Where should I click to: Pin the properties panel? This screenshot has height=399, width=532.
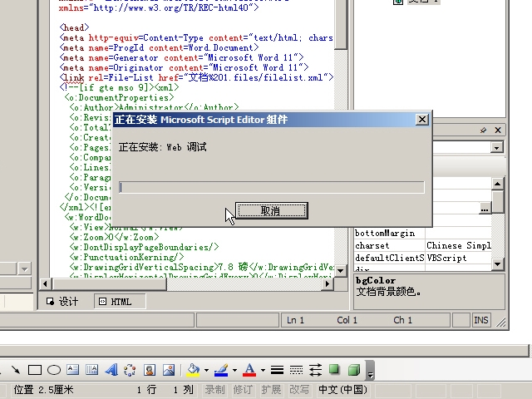[483, 130]
